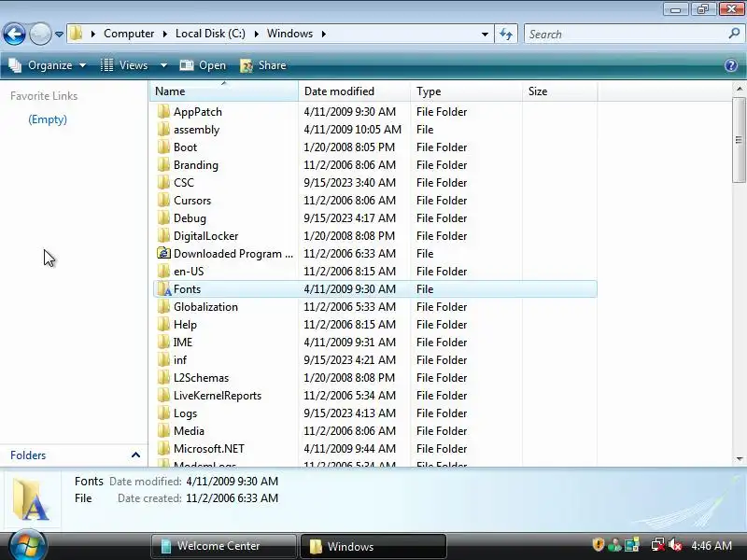747x560 pixels.
Task: Select the Globalization folder icon
Action: [163, 307]
